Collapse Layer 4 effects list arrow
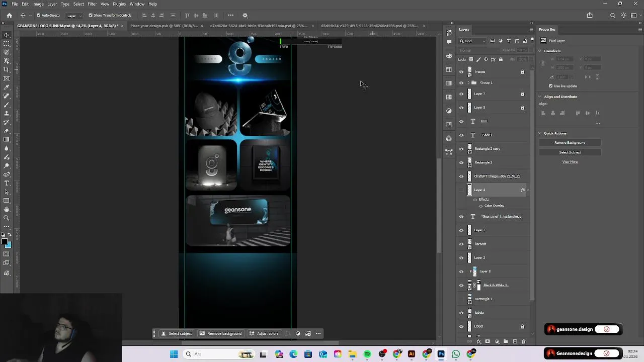 click(528, 190)
